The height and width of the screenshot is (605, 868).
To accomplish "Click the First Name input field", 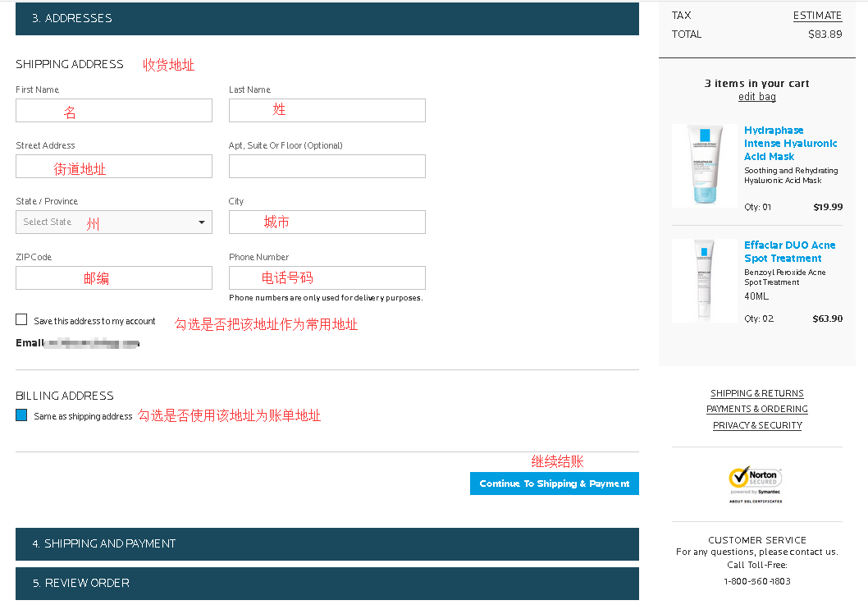I will pyautogui.click(x=113, y=111).
